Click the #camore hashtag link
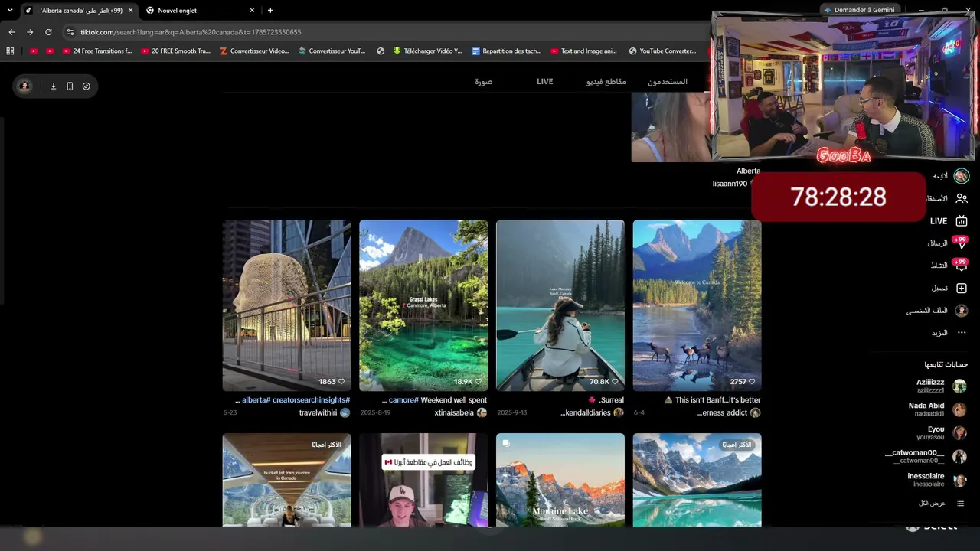The height and width of the screenshot is (551, 980). coord(403,400)
